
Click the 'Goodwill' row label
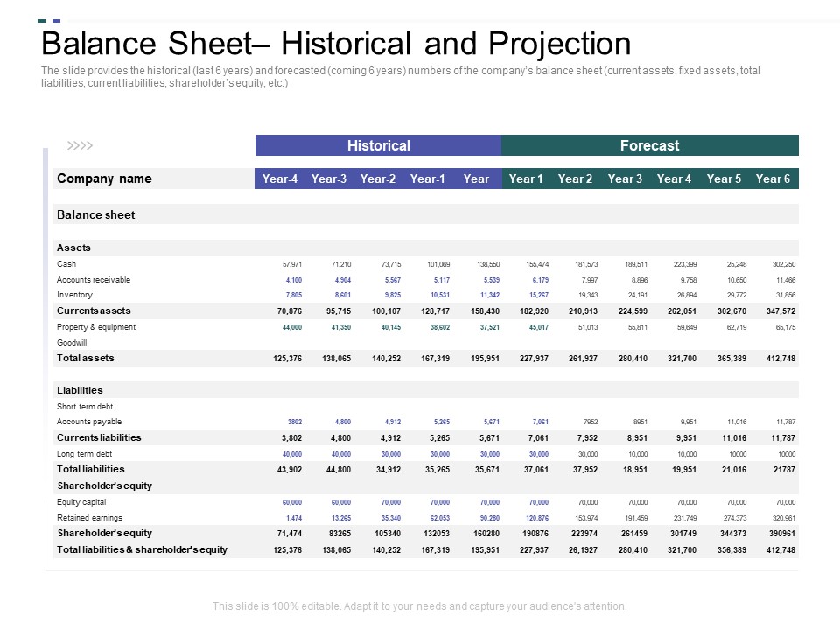point(72,342)
